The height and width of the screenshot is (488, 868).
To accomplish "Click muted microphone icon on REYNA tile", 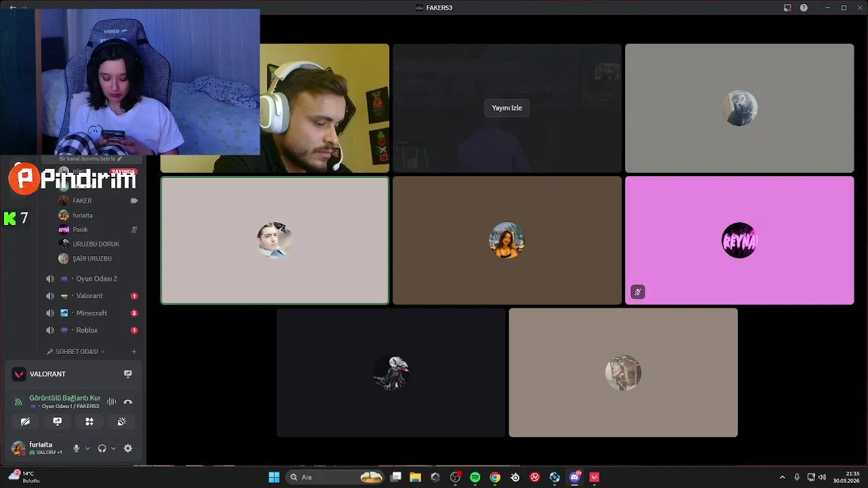I will [x=637, y=292].
